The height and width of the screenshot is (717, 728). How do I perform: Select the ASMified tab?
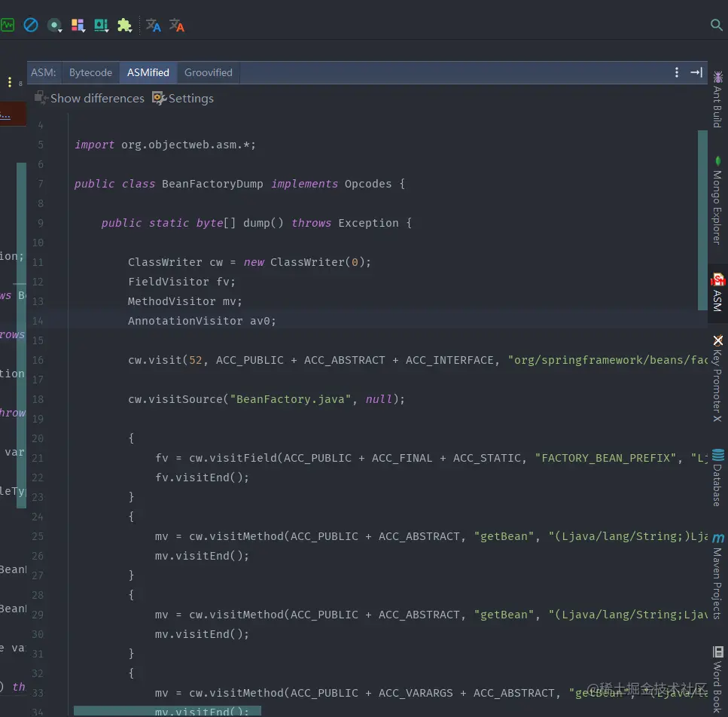[148, 72]
